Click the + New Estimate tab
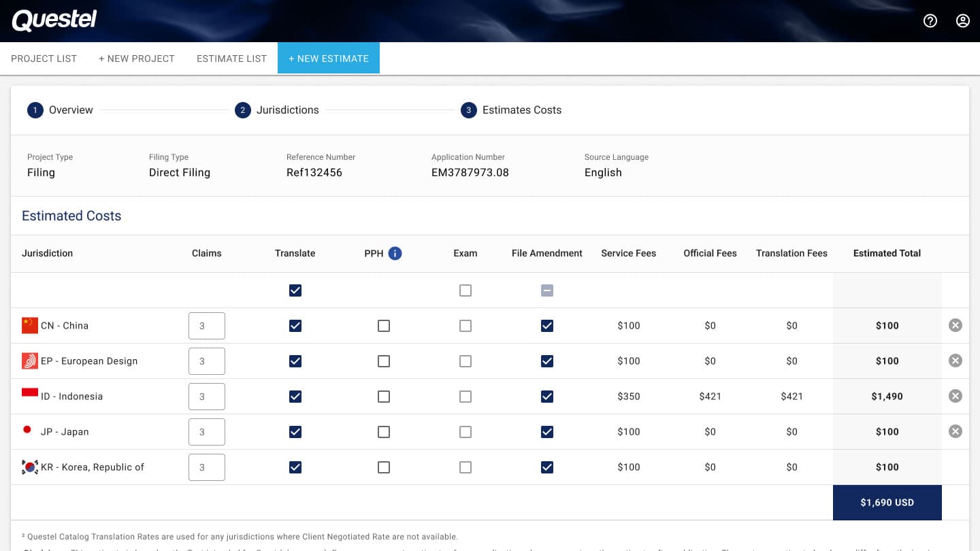The height and width of the screenshot is (551, 980). tap(329, 59)
